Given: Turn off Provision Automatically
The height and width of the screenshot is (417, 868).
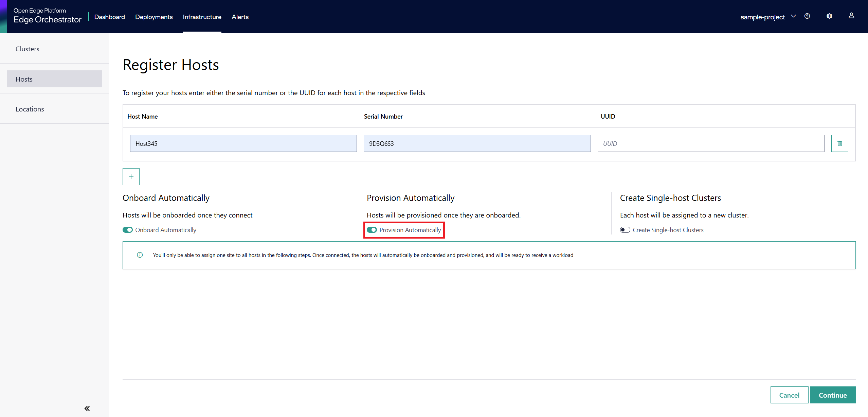Looking at the screenshot, I should 372,230.
